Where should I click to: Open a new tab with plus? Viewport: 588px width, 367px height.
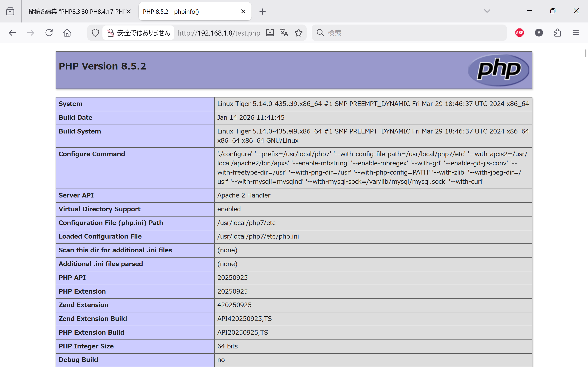pos(262,11)
